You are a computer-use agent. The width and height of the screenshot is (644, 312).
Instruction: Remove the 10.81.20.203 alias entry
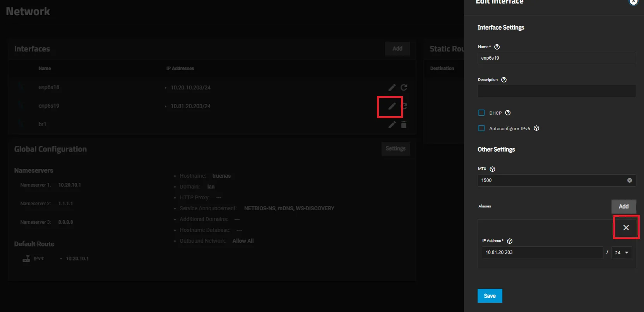(x=626, y=228)
